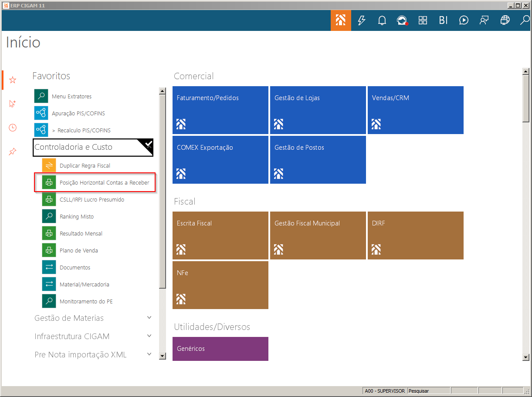This screenshot has width=532, height=397.
Task: Click the Resultado Mensal label
Action: 81,234
